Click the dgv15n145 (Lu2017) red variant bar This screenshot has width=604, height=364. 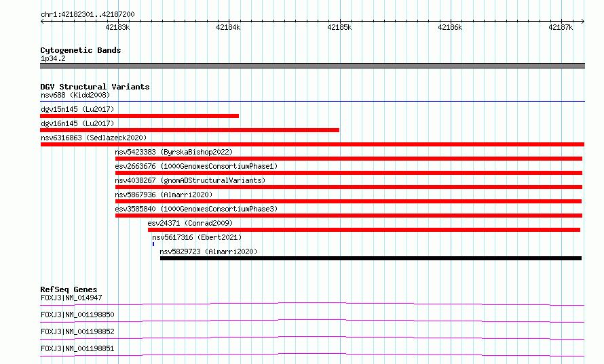coord(139,116)
